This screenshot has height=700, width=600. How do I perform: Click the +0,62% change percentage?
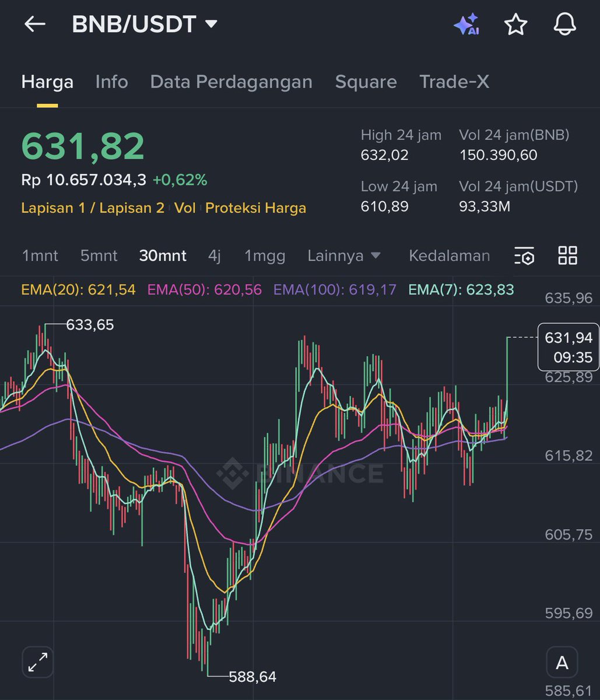pyautogui.click(x=180, y=180)
